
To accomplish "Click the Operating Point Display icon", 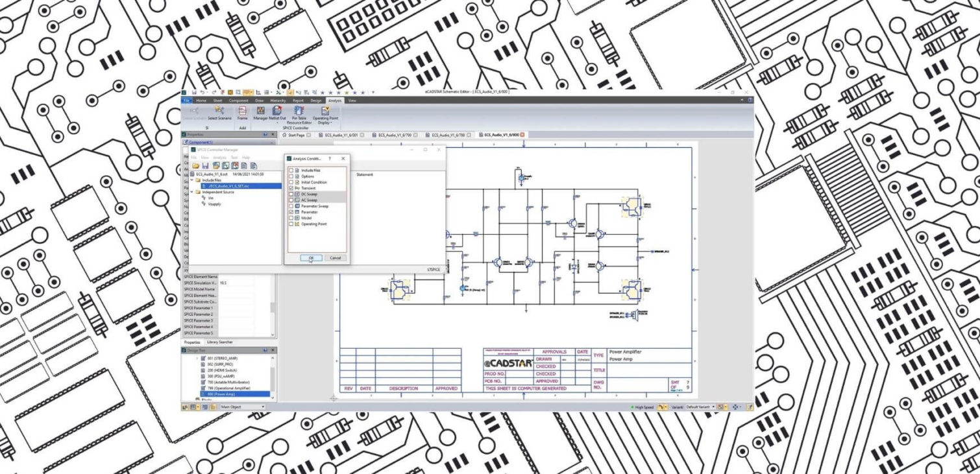I will coord(326,111).
